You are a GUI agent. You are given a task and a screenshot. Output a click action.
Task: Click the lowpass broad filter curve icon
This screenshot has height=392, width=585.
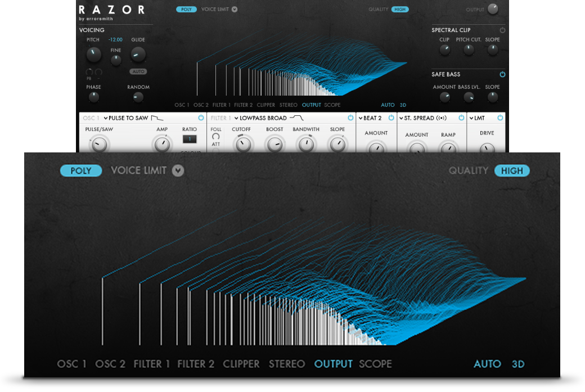tap(296, 118)
